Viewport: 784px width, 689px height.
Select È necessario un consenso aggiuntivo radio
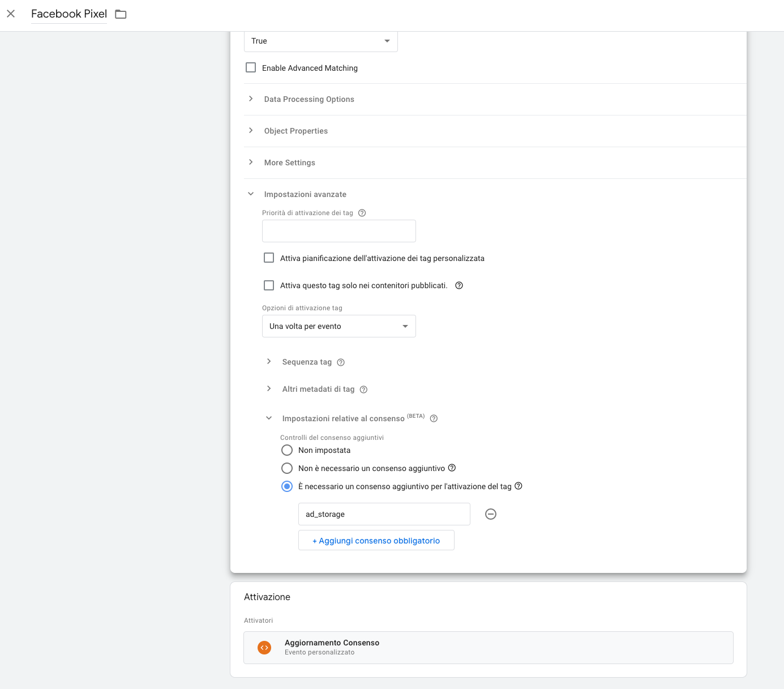(x=287, y=486)
